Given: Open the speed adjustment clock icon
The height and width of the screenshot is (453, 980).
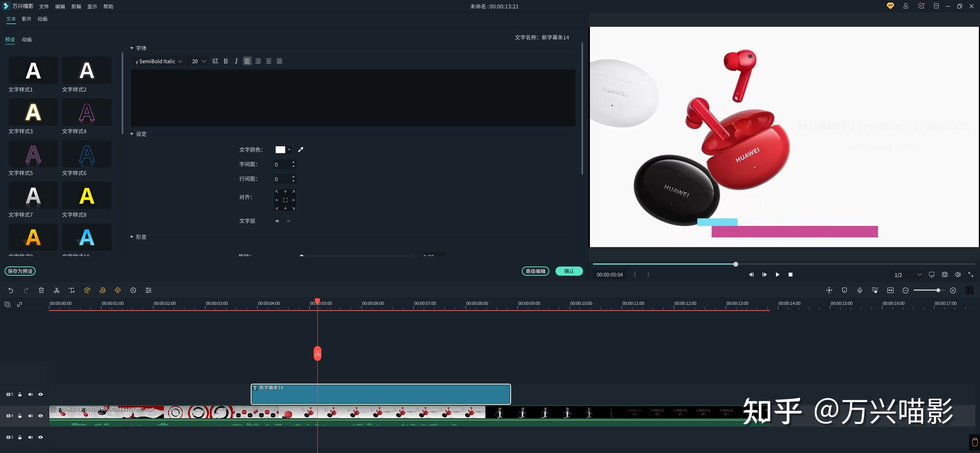Looking at the screenshot, I should pyautogui.click(x=133, y=290).
